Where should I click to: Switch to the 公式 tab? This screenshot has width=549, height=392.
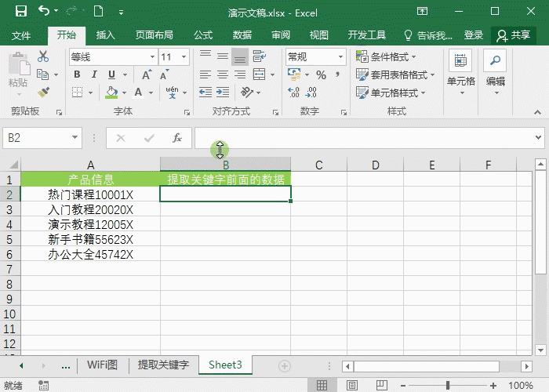pos(203,35)
